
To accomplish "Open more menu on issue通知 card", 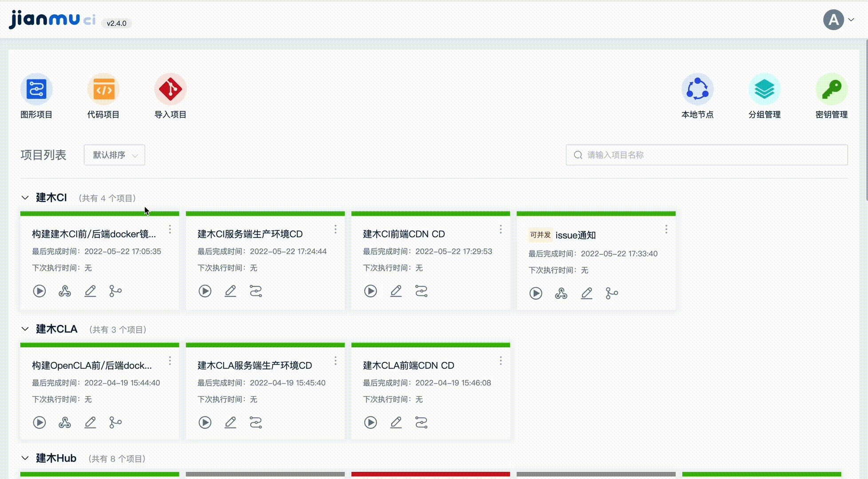I will (667, 229).
